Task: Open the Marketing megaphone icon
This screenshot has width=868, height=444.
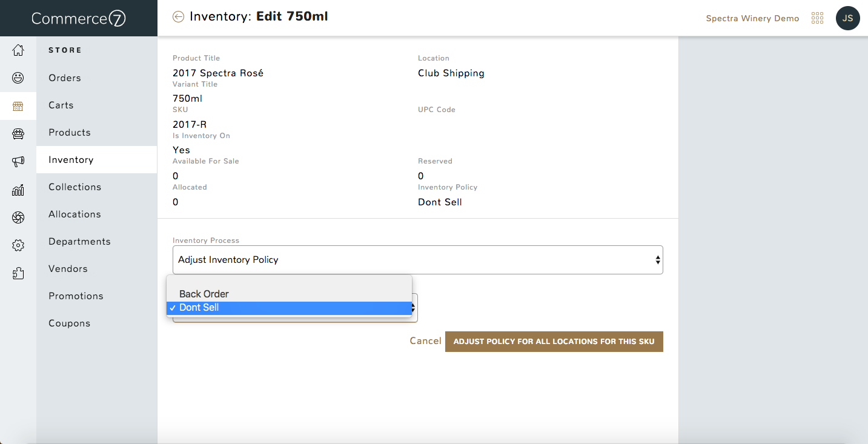Action: coord(18,161)
